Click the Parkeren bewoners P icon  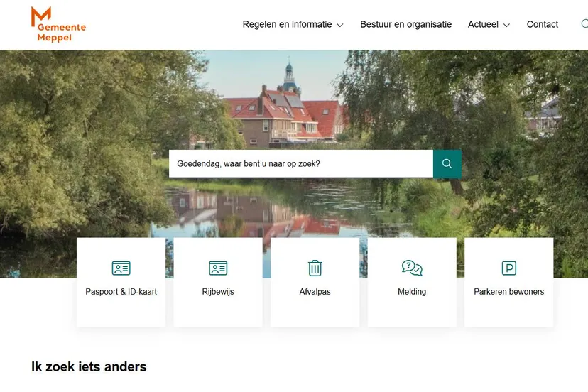[509, 268]
